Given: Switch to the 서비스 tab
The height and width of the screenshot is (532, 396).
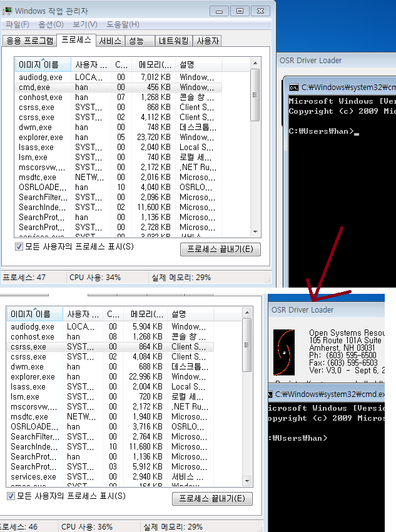Looking at the screenshot, I should (110, 41).
